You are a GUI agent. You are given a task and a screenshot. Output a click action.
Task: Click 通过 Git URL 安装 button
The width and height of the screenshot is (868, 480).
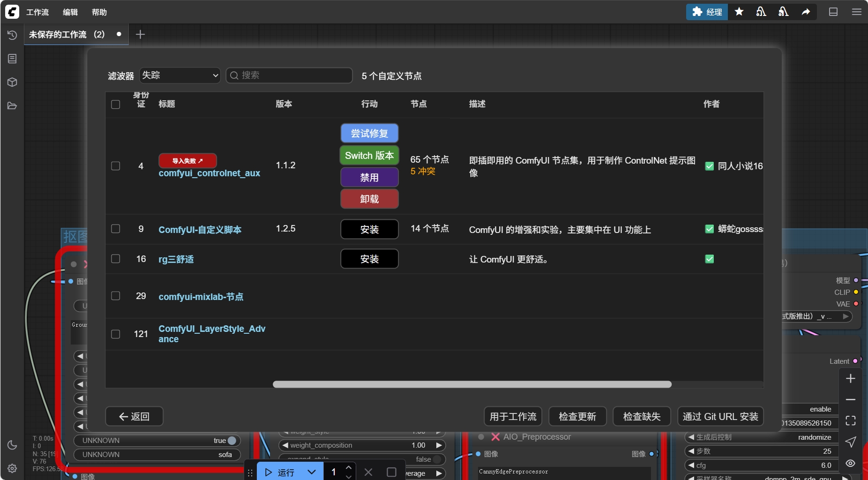(x=720, y=416)
